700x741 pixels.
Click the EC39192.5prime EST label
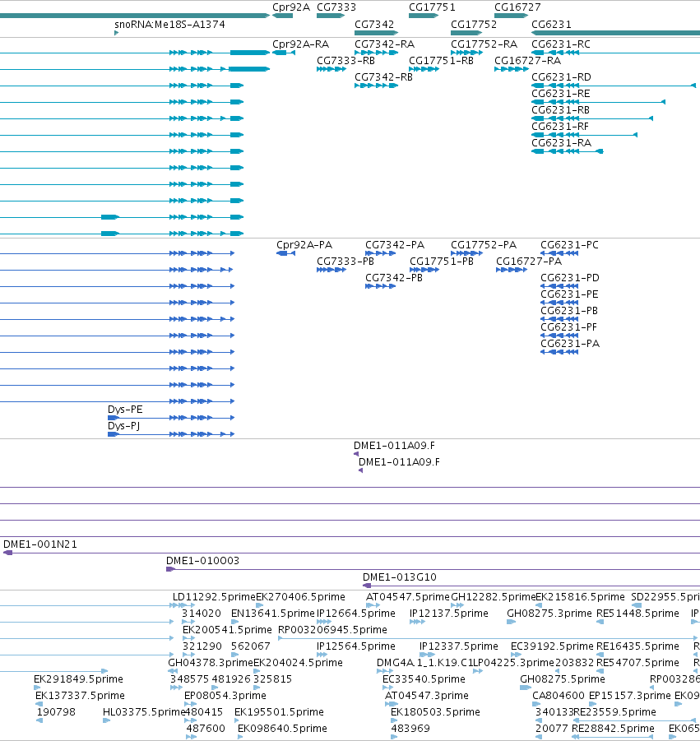click(552, 646)
